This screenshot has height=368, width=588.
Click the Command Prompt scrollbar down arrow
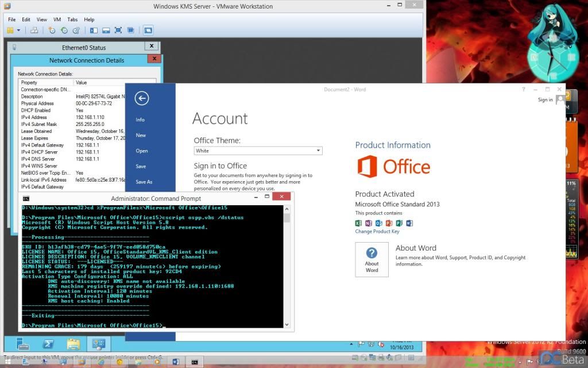click(287, 324)
